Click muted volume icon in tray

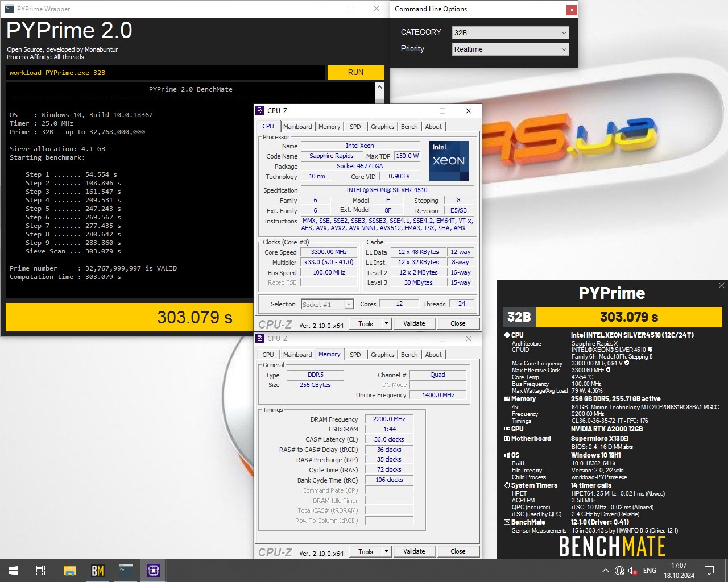[x=633, y=571]
